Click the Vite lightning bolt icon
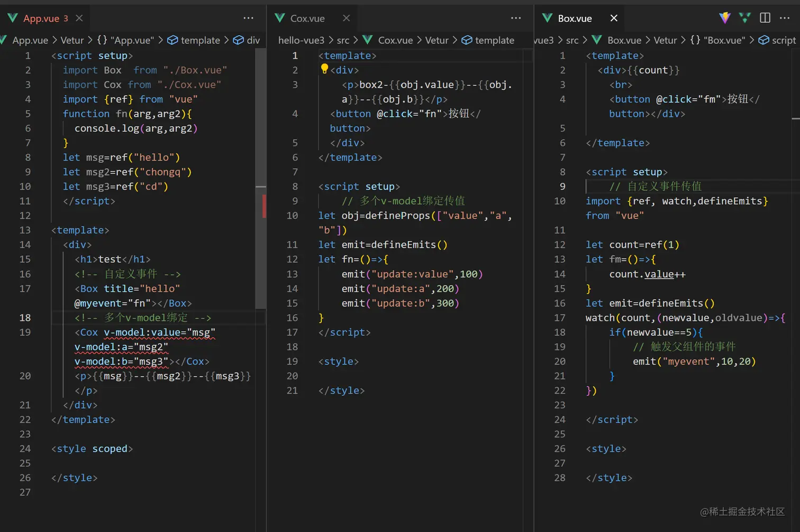This screenshot has width=800, height=532. click(x=725, y=18)
